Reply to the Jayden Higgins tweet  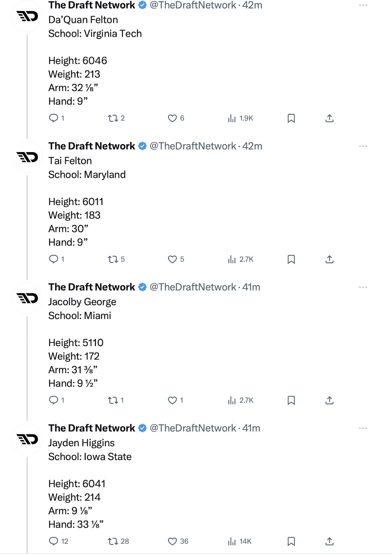pos(53,541)
